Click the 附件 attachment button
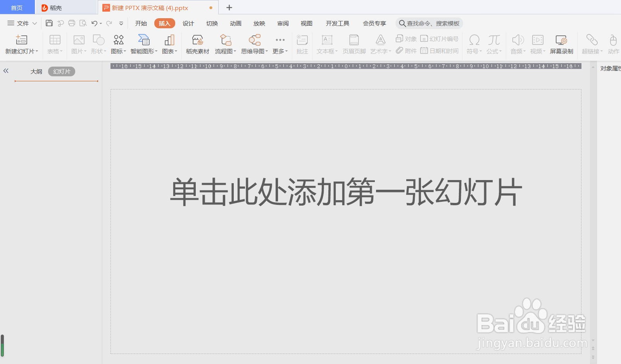 click(406, 51)
